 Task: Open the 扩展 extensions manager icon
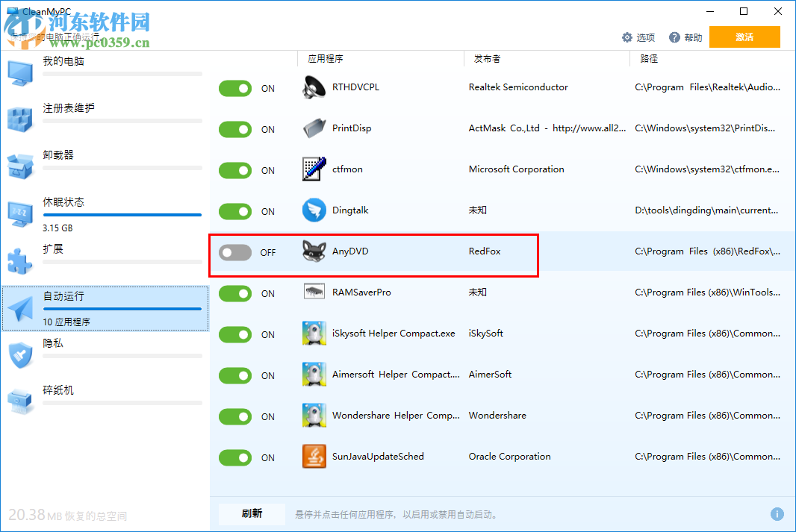(20, 259)
